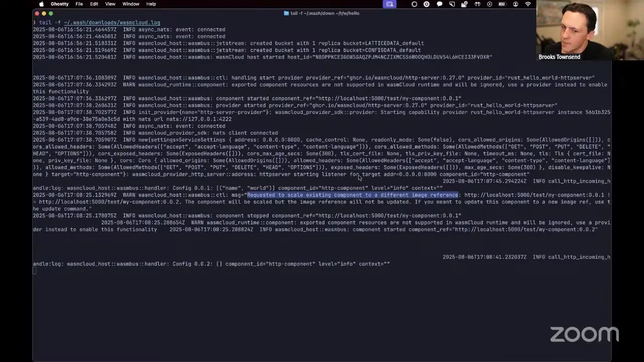Click the folder-with-plus menu bar icon
644x362 pixels.
click(x=464, y=4)
